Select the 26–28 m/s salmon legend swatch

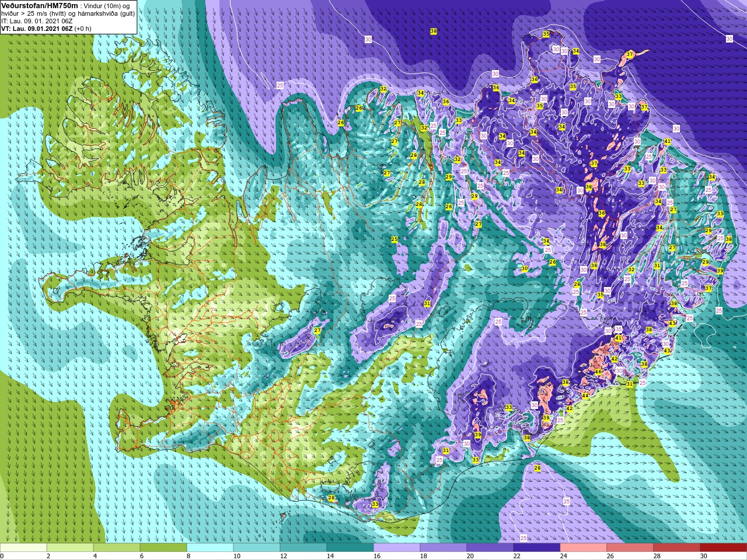(630, 548)
